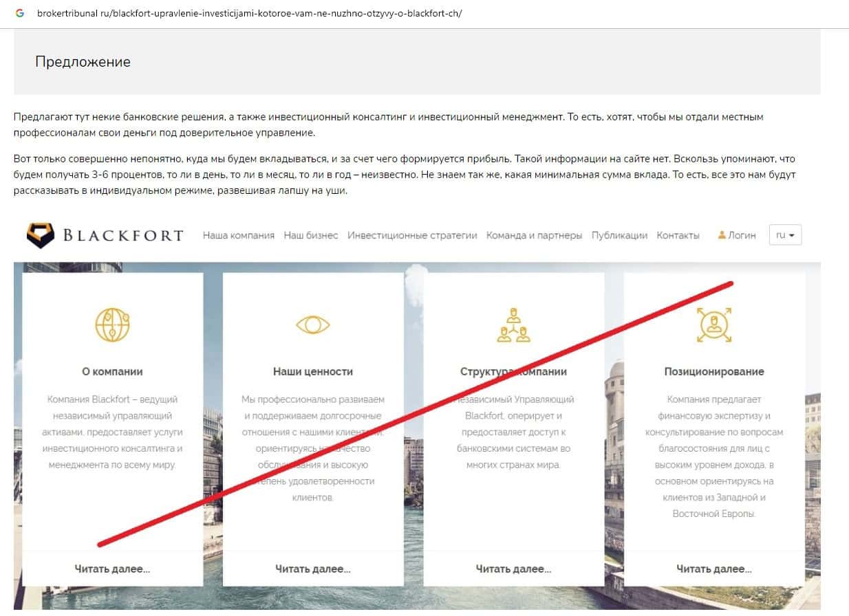Click text Компания Blackfort – ведущий
Viewport: 849px width, 616px height.
[x=112, y=399]
